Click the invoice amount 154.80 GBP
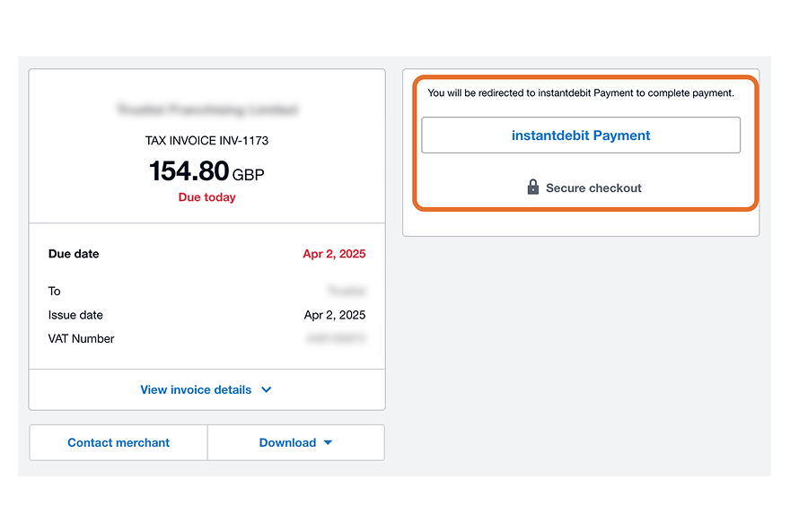 (206, 171)
